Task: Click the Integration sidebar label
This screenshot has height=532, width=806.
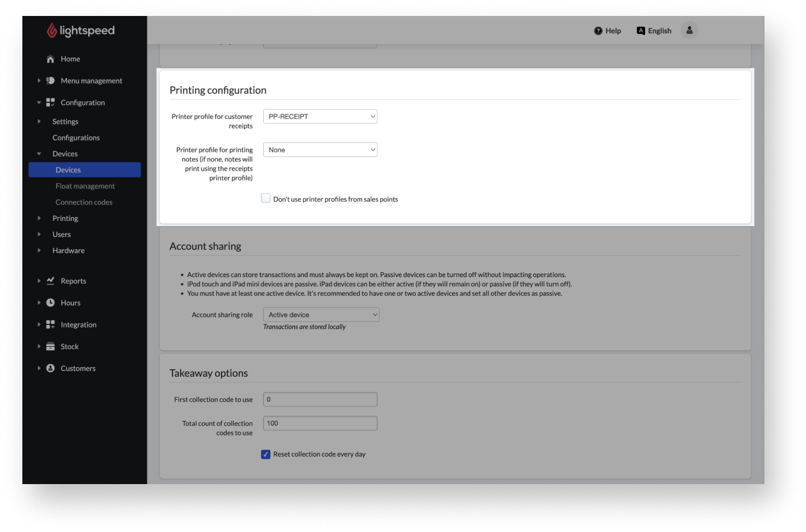Action: (x=79, y=324)
